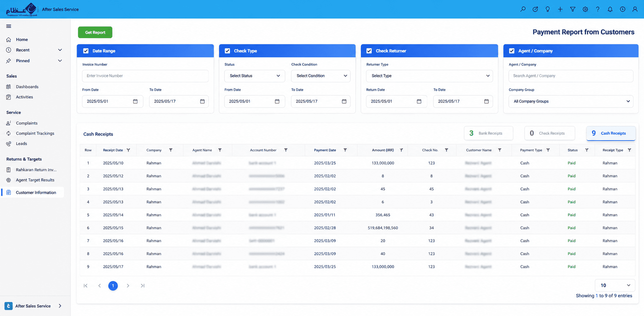Go to next page arrow
This screenshot has width=644, height=316.
click(128, 286)
